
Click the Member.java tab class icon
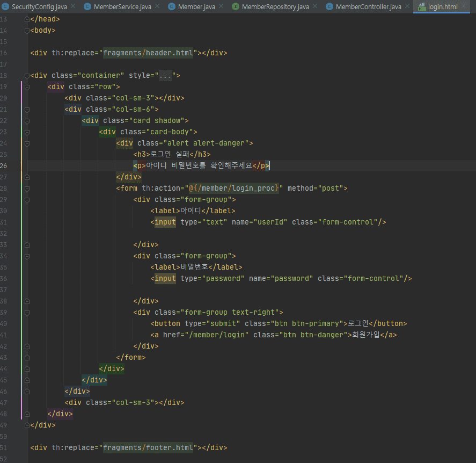tap(172, 6)
